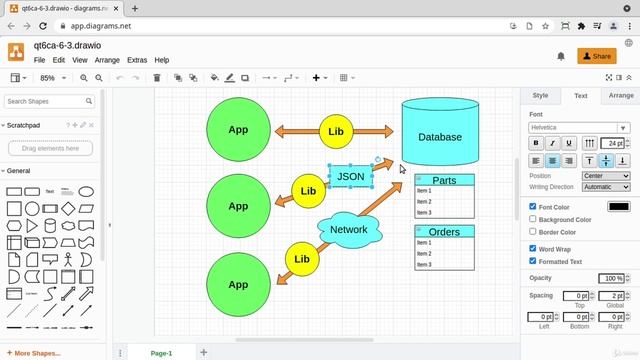Apply italic formatting
640x360 pixels.
(552, 143)
